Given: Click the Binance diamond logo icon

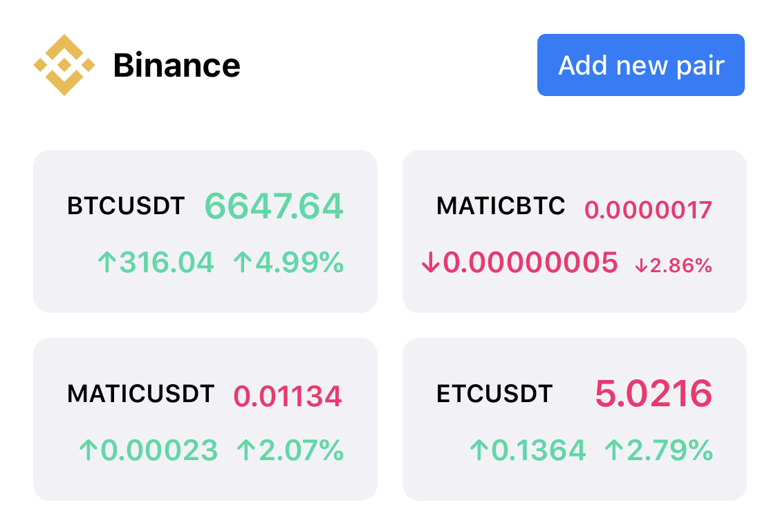Looking at the screenshot, I should tap(64, 64).
